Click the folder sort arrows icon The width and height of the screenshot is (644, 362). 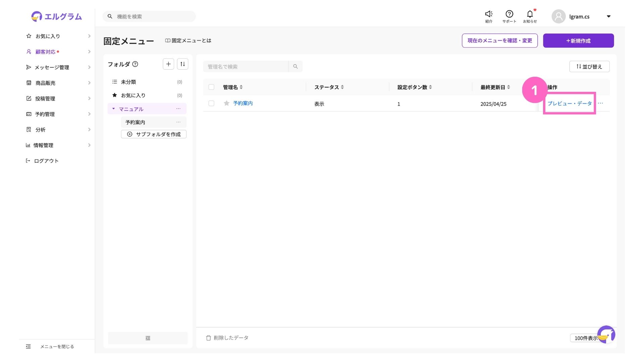(182, 64)
